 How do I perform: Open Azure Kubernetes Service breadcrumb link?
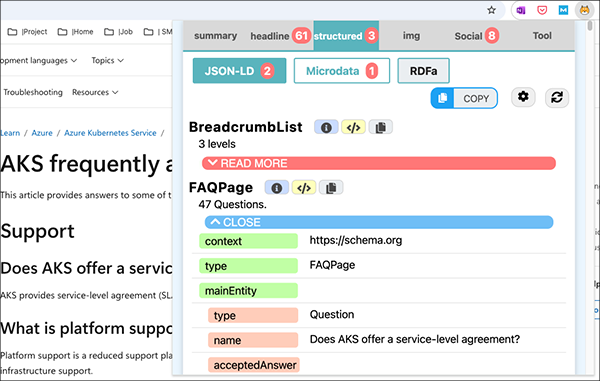coord(110,133)
